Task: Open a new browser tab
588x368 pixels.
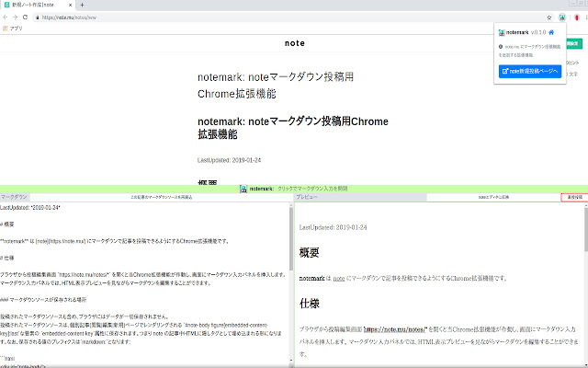Action: click(x=82, y=5)
